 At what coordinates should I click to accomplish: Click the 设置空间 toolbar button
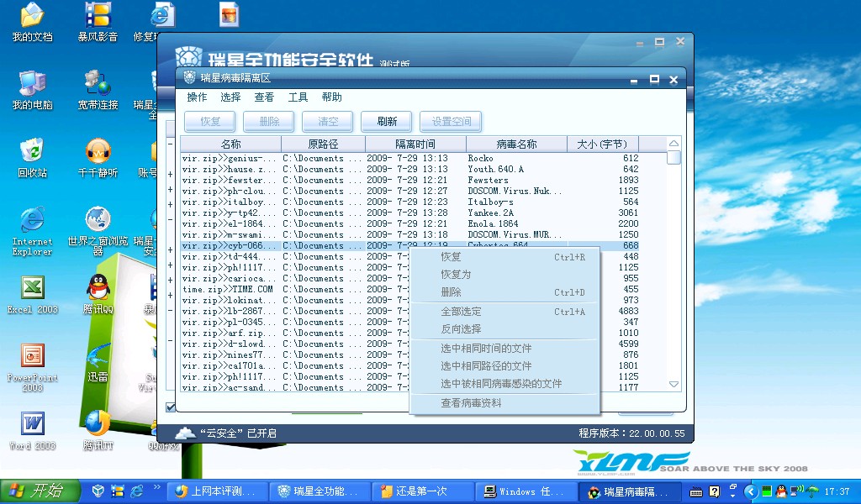pyautogui.click(x=451, y=121)
